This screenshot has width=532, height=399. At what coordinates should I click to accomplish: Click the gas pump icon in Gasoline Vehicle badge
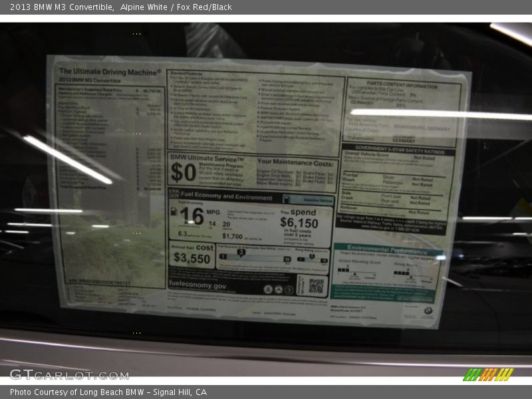[287, 199]
